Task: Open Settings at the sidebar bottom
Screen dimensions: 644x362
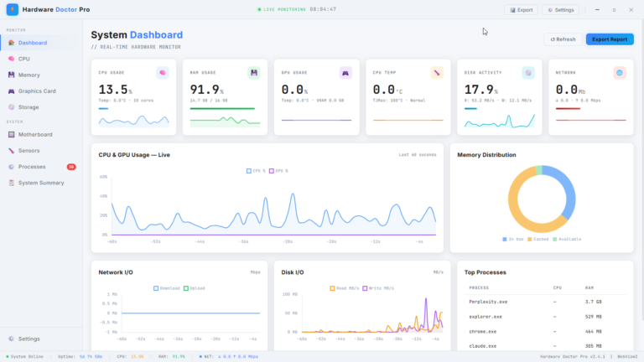Action: point(41,339)
